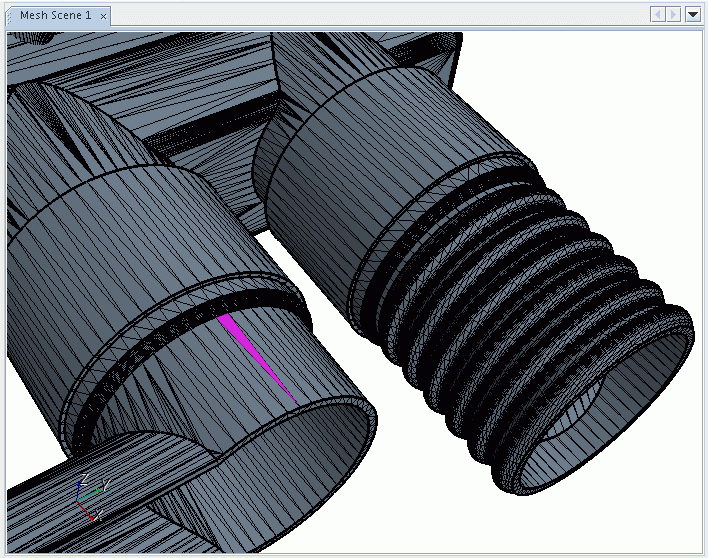Select the Mesh Scene 1 tab

click(x=55, y=16)
